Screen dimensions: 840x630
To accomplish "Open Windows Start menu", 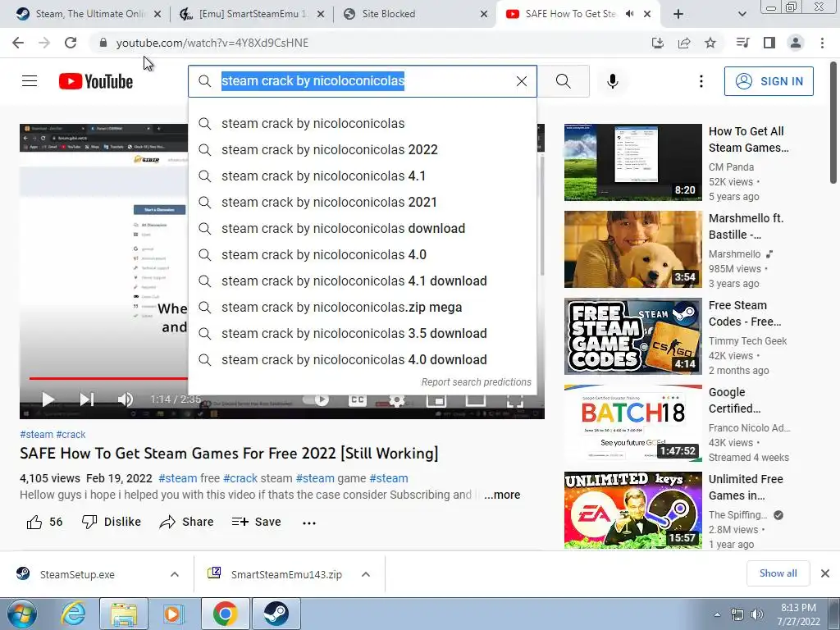I will (x=22, y=614).
